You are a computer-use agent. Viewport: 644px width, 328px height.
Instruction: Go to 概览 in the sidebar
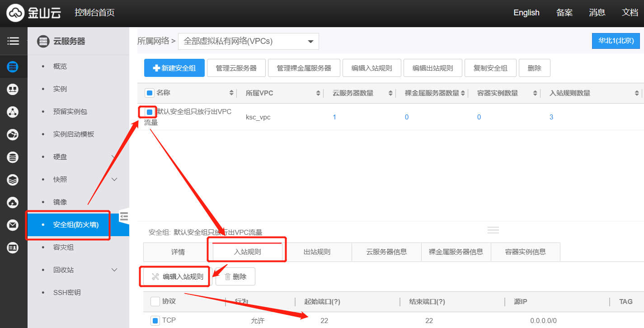pos(60,67)
